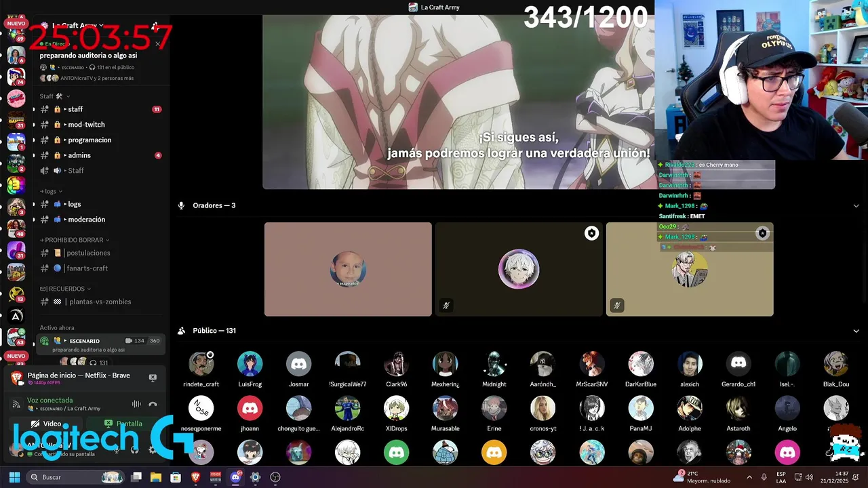Open the admins channel
Image resolution: width=868 pixels, height=488 pixels.
tap(100, 155)
